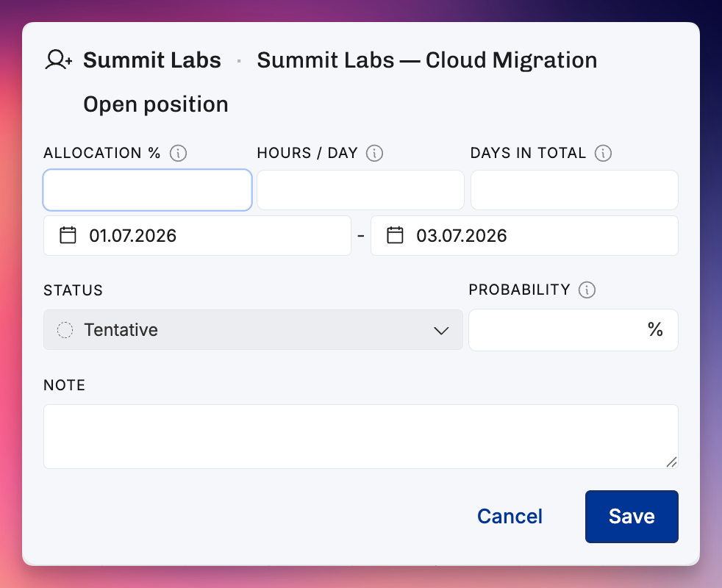Focus the Probability percent input field
The width and height of the screenshot is (722, 588).
pyautogui.click(x=573, y=330)
